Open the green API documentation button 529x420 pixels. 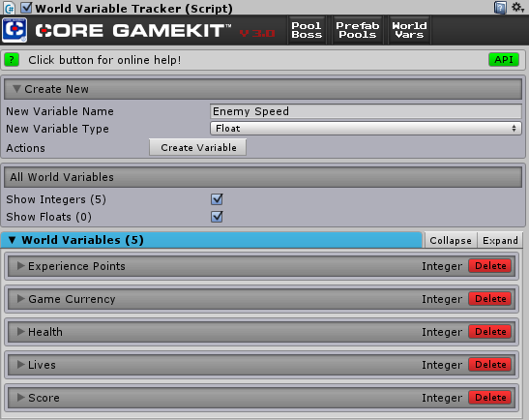click(x=504, y=60)
